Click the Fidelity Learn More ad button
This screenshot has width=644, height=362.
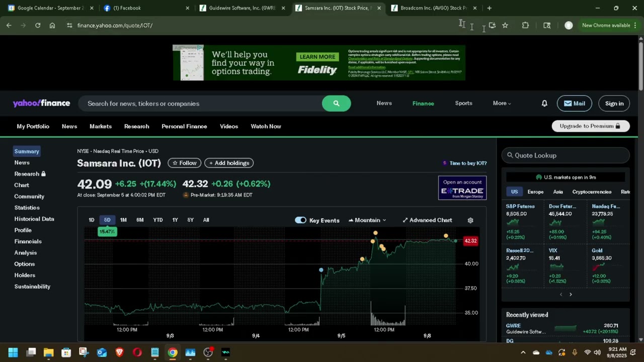coord(317,57)
